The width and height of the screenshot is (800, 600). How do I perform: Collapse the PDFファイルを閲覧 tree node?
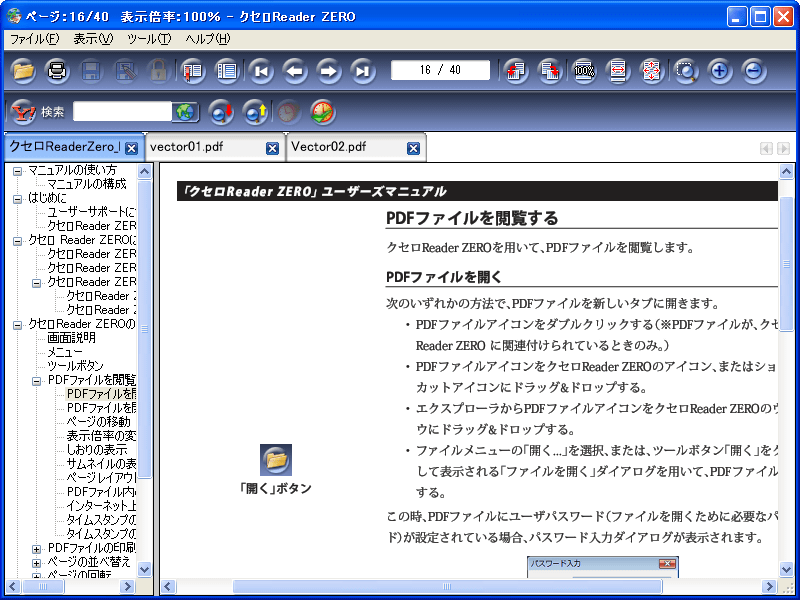click(36, 381)
